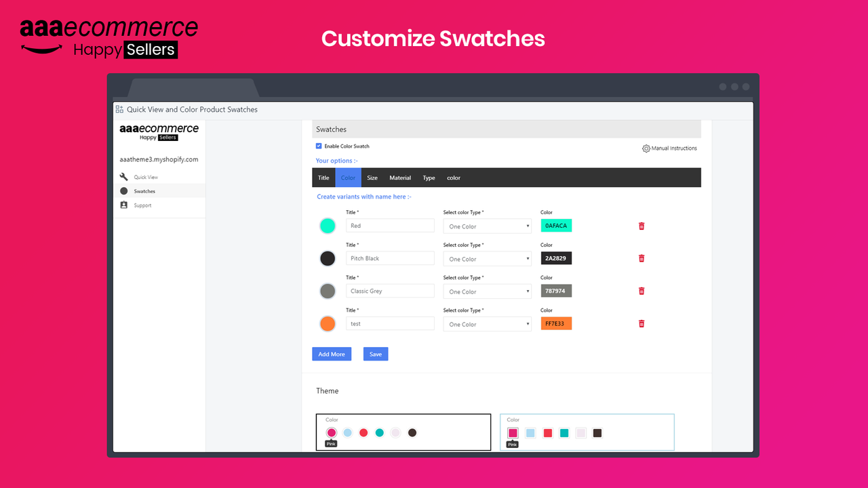Click the Swatches section header bar

pos(507,129)
